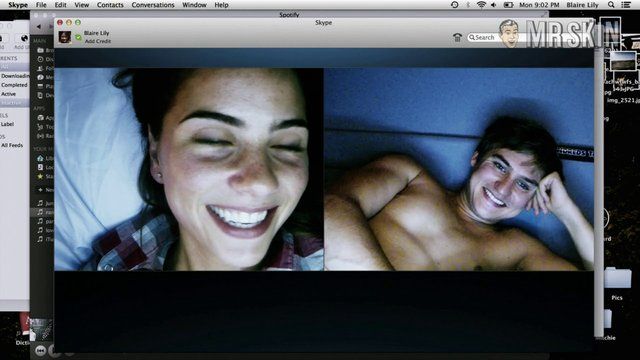This screenshot has width=640, height=360.
Task: Open the Help menu
Action: (221, 5)
